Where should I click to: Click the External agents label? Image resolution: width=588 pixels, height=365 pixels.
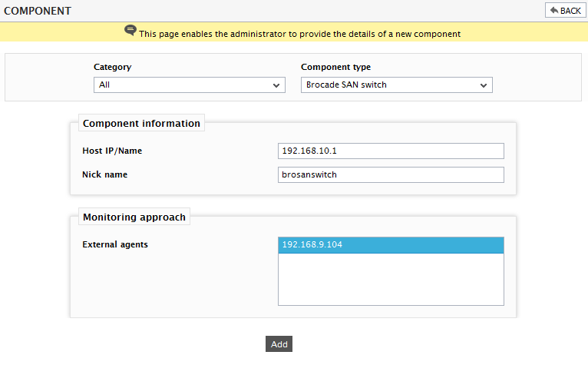coord(115,244)
